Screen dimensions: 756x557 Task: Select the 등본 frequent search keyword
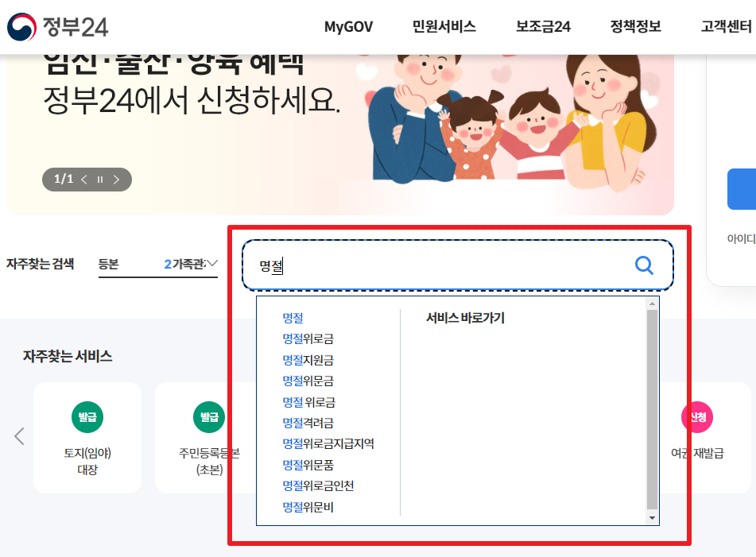coord(108,264)
